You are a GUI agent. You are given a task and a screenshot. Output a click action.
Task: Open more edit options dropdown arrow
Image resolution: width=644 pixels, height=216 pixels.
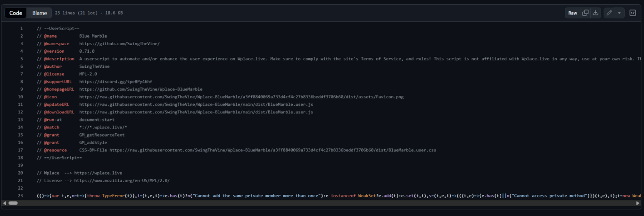(x=619, y=13)
